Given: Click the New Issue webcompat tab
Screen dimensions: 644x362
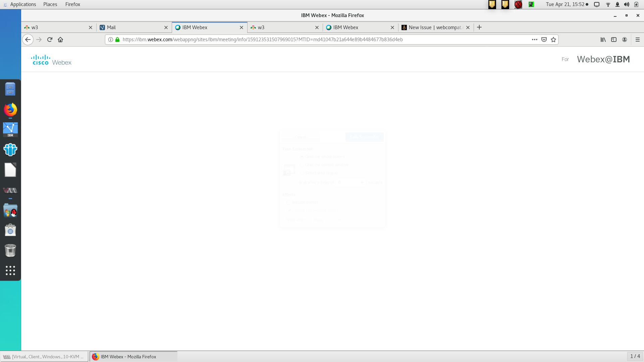Looking at the screenshot, I should click(x=435, y=27).
